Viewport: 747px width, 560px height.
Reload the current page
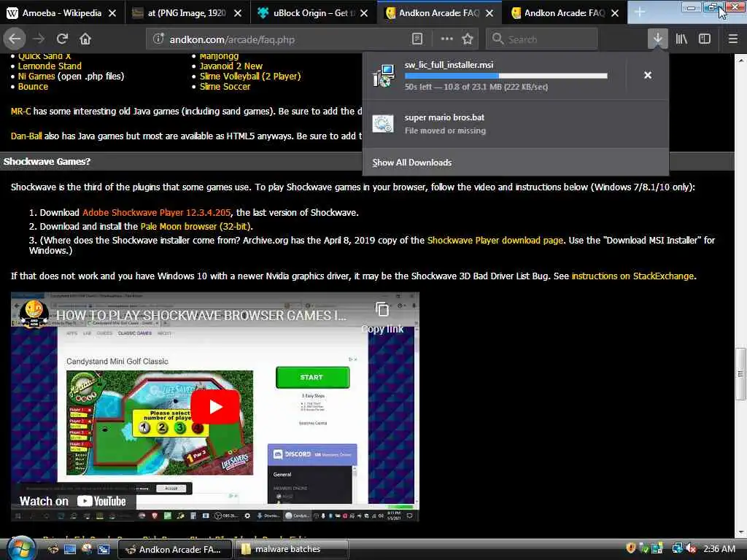tap(62, 39)
